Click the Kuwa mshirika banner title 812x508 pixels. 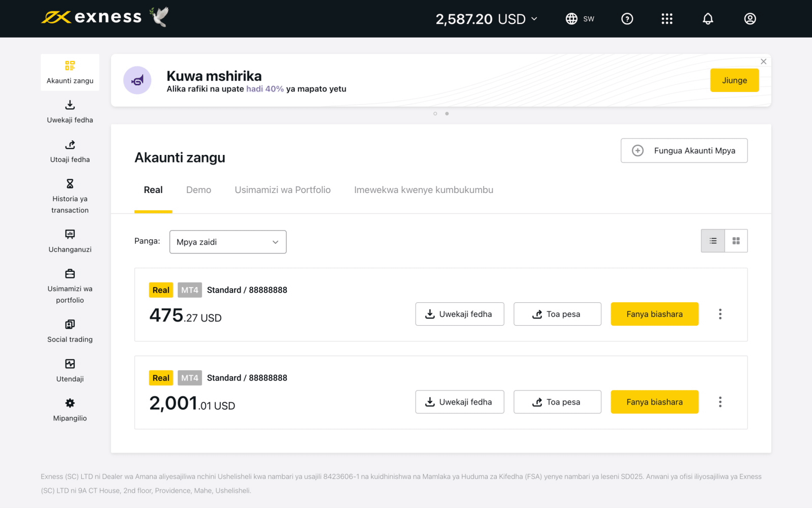[214, 76]
